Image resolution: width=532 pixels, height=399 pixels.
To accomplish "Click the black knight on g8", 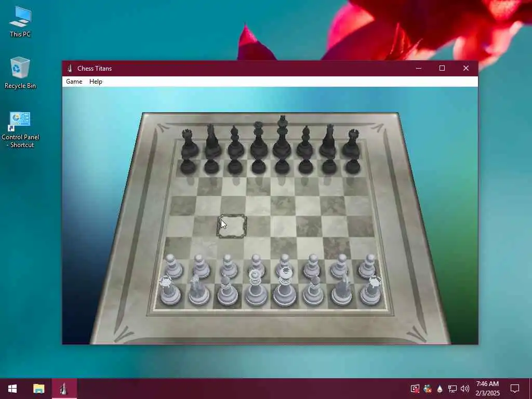I will point(328,141).
